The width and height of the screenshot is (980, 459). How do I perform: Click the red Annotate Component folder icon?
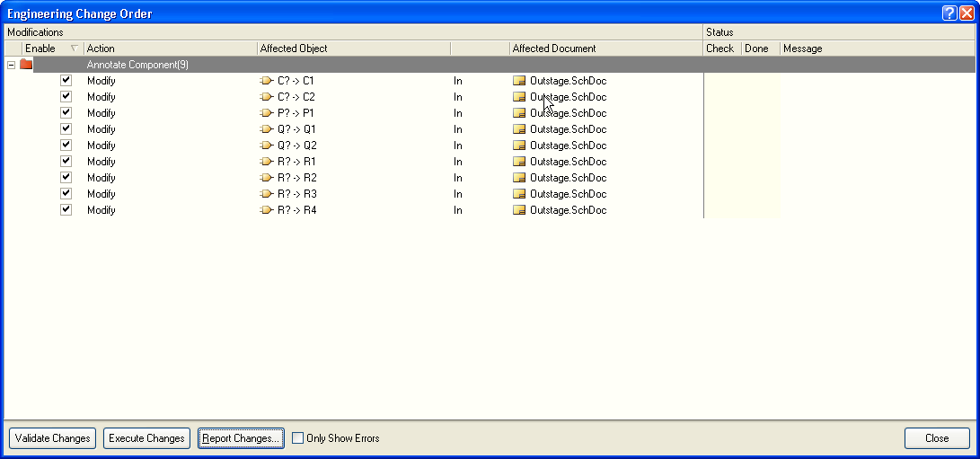point(26,65)
